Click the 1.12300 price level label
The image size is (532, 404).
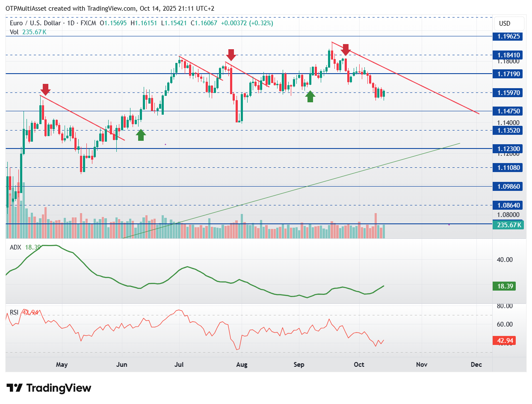[x=508, y=149]
